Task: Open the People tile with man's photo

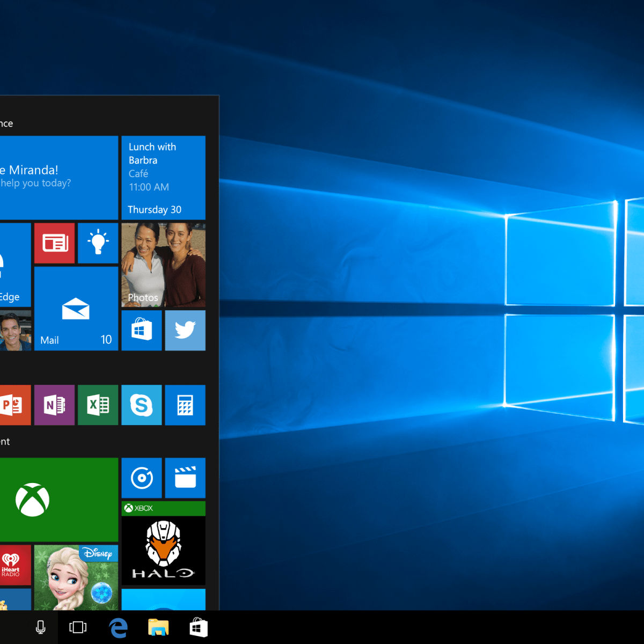Action: coord(15,330)
